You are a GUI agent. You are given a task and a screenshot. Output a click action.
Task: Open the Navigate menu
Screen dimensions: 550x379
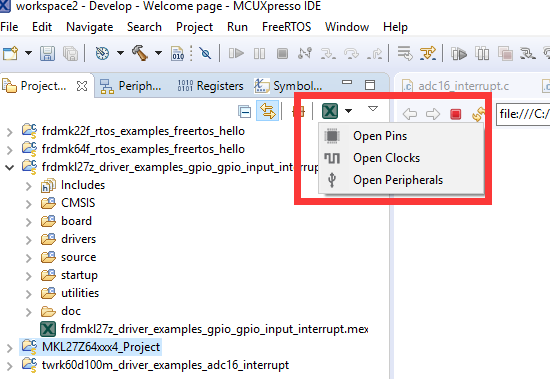[89, 27]
